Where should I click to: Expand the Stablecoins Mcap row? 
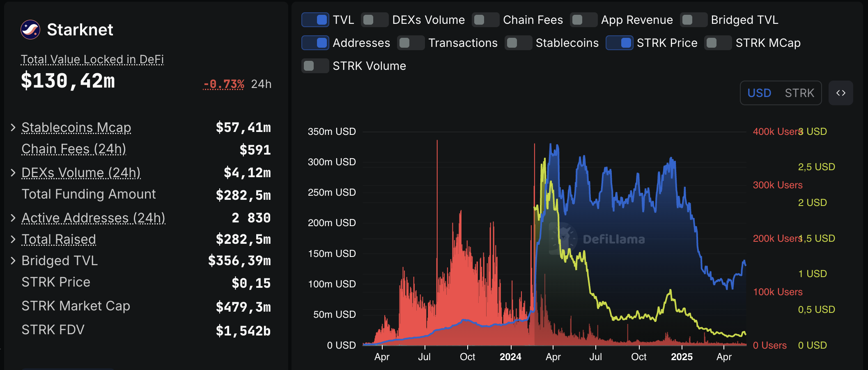click(x=13, y=127)
